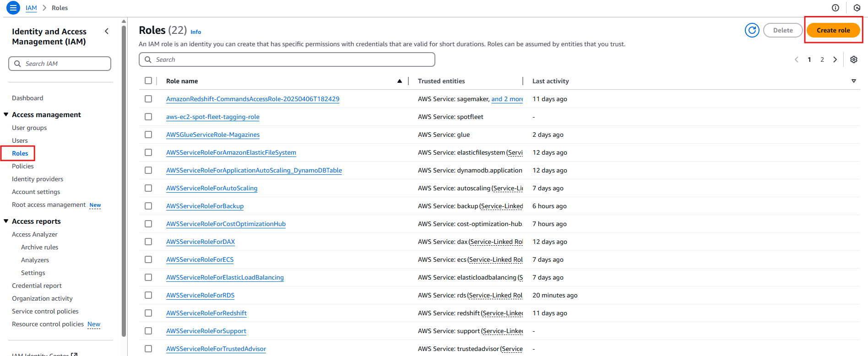
Task: Select checkbox for AWSServiceRoleForAutoScaling
Action: 148,188
